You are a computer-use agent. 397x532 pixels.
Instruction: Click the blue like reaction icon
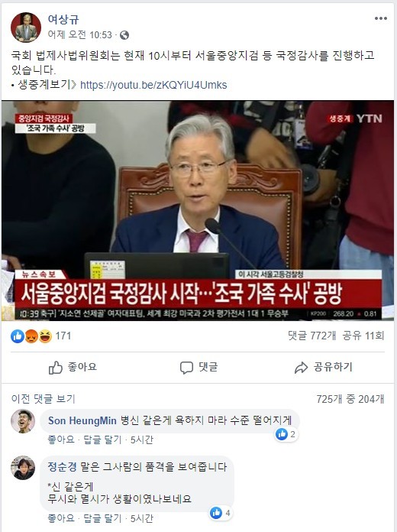click(x=18, y=336)
